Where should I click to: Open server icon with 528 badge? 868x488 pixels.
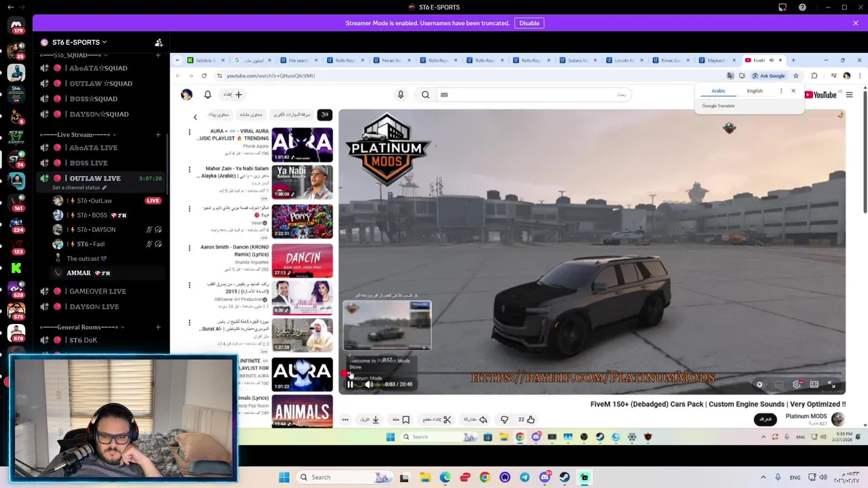[x=16, y=289]
